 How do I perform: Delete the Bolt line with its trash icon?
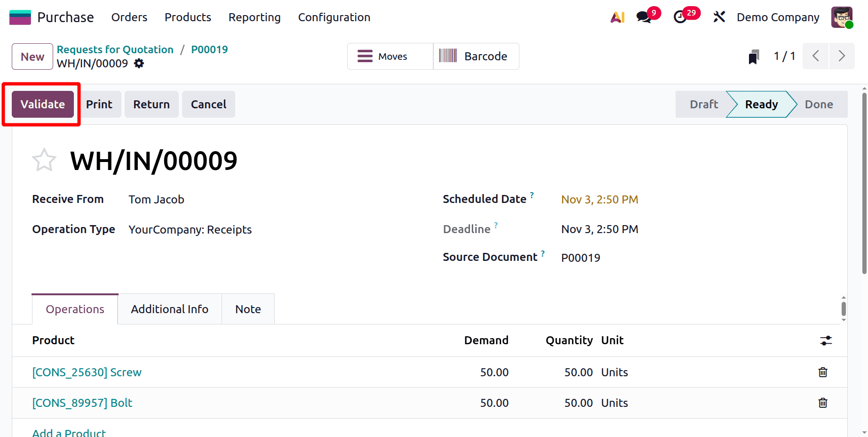(x=822, y=403)
